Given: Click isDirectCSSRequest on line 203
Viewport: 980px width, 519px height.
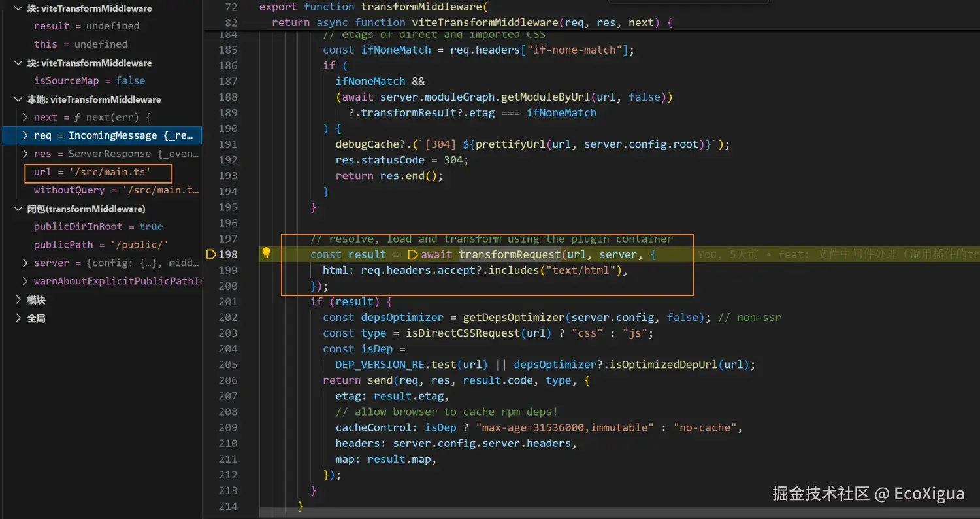Looking at the screenshot, I should click(463, 333).
